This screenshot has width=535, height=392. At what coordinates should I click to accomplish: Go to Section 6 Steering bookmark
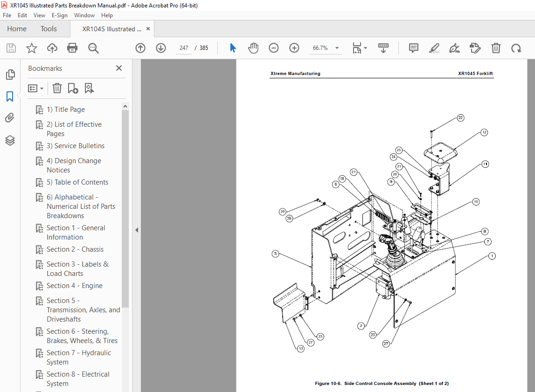coord(82,336)
